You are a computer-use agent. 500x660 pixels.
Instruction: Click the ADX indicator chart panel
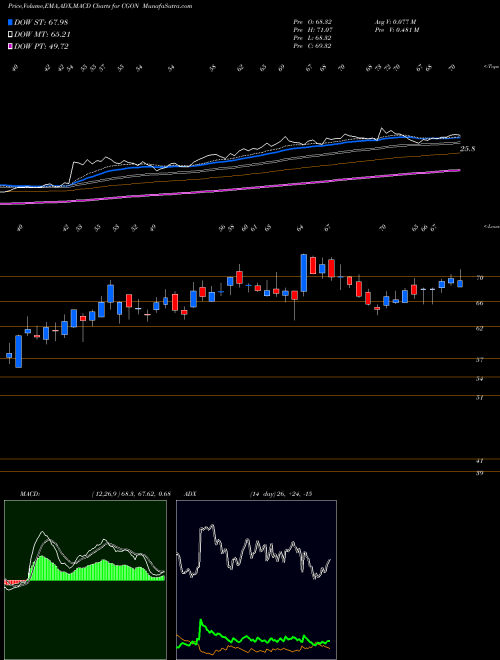(x=256, y=580)
